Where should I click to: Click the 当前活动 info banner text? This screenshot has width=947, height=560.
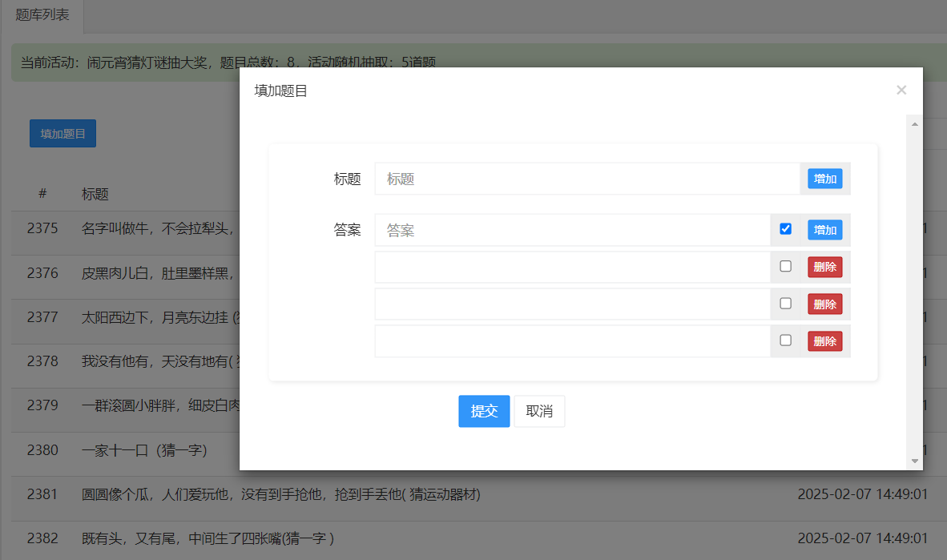click(x=228, y=62)
